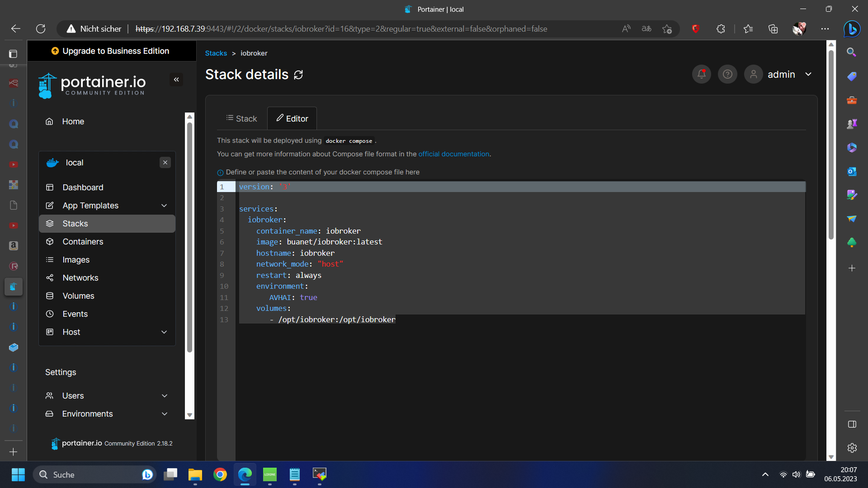Open the Networks section

point(80,278)
